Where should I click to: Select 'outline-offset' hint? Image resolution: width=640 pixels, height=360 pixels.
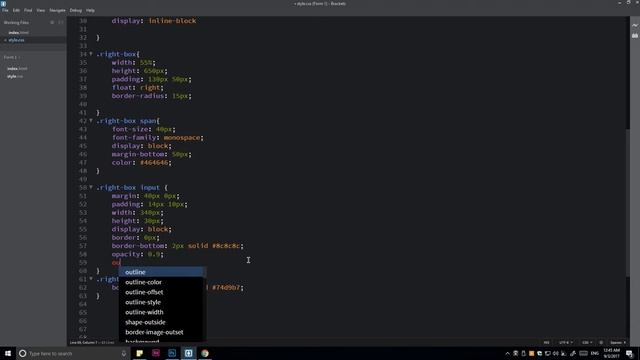click(x=162, y=292)
